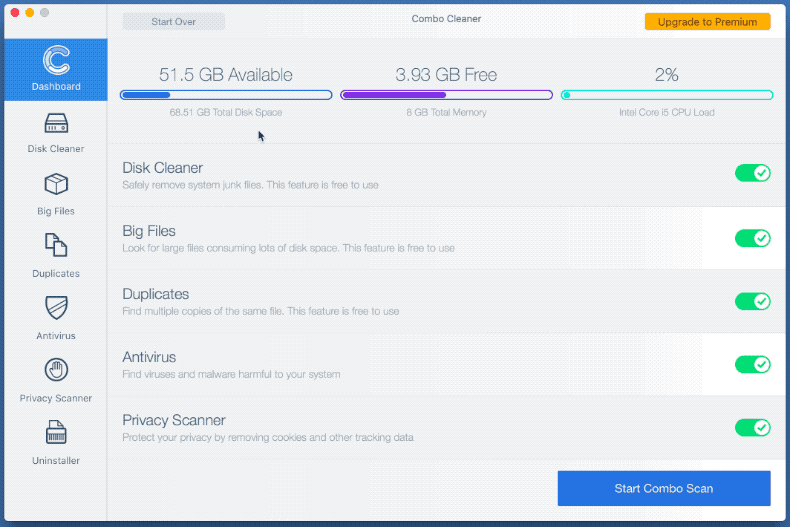Click the purple memory usage bar
Screen dimensions: 790x527
click(x=446, y=96)
